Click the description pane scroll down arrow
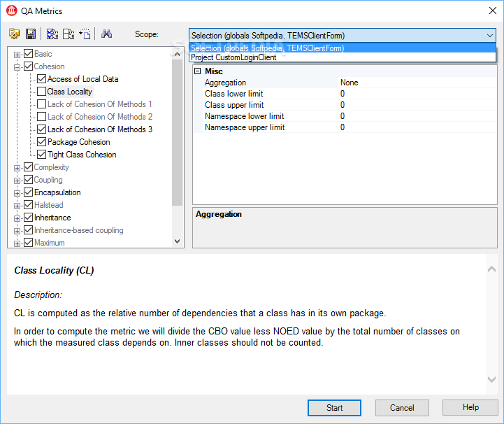This screenshot has width=504, height=424. [491, 379]
